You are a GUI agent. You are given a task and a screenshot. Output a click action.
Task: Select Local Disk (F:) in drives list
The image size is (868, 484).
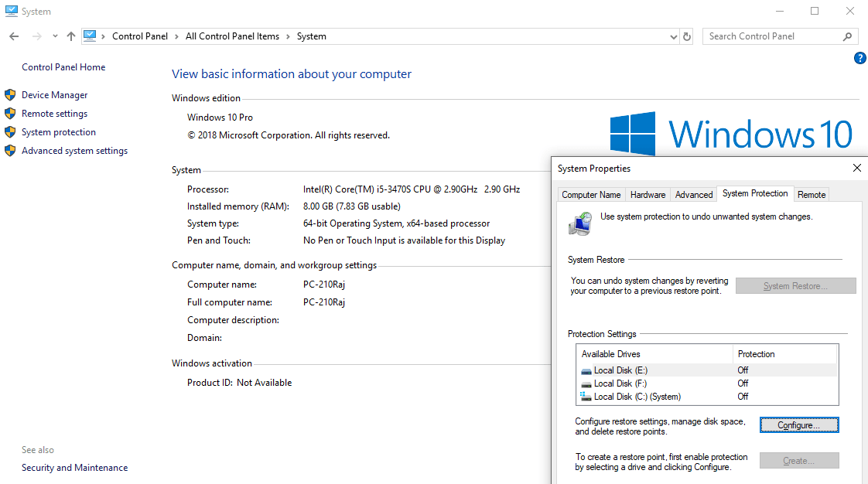[707, 384]
